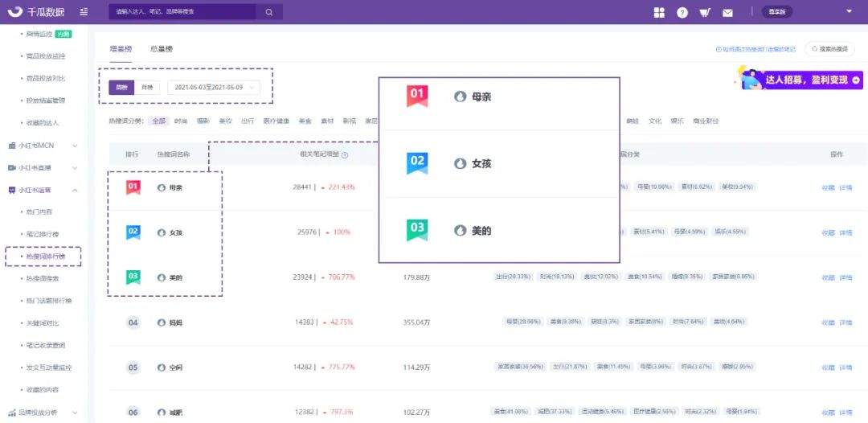
Task: Filter hot words by 美食
Action: [x=305, y=121]
